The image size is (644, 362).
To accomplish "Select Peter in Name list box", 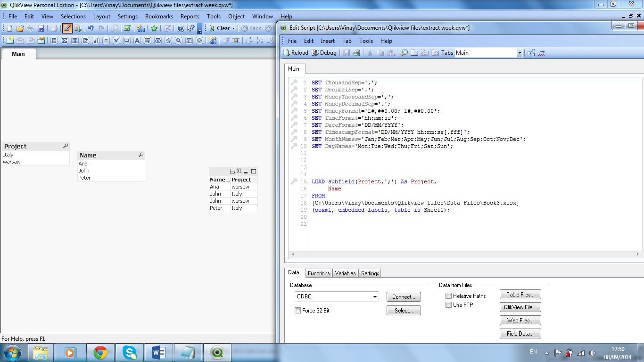I will (111, 178).
